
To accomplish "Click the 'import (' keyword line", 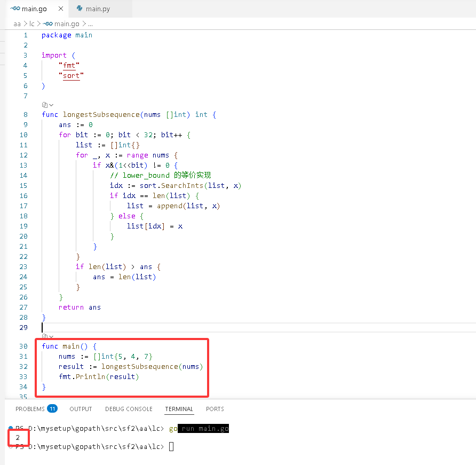I will pos(58,56).
